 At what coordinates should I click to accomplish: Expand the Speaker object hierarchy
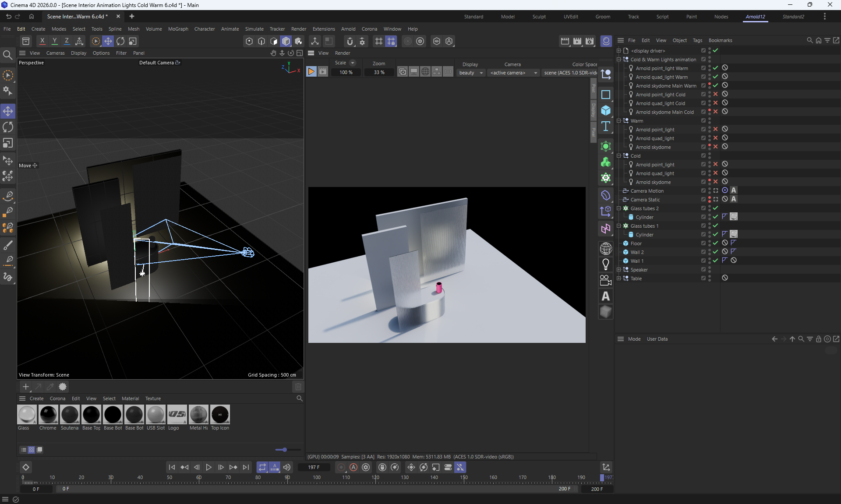pos(619,269)
